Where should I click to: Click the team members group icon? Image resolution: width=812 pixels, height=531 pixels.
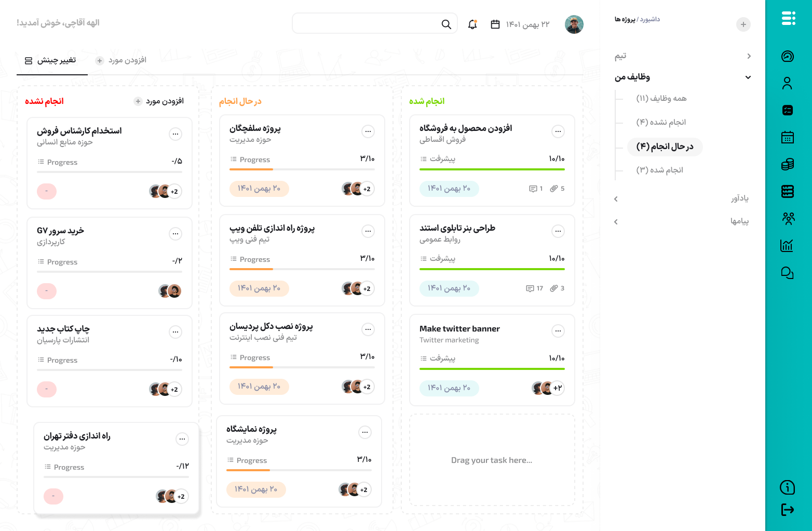788,218
